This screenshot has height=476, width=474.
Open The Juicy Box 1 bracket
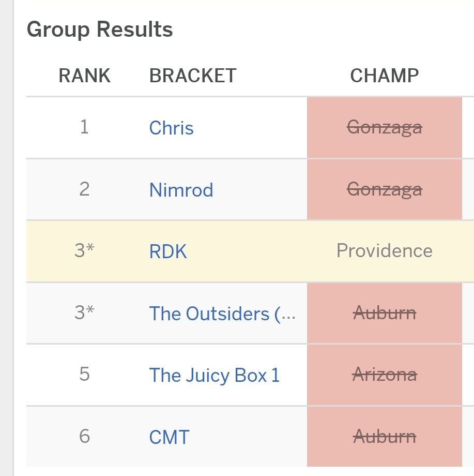[214, 375]
